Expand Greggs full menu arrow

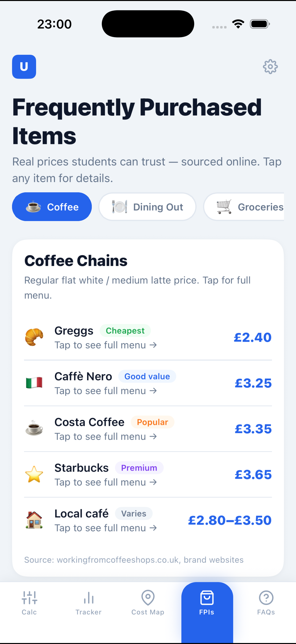click(x=153, y=345)
